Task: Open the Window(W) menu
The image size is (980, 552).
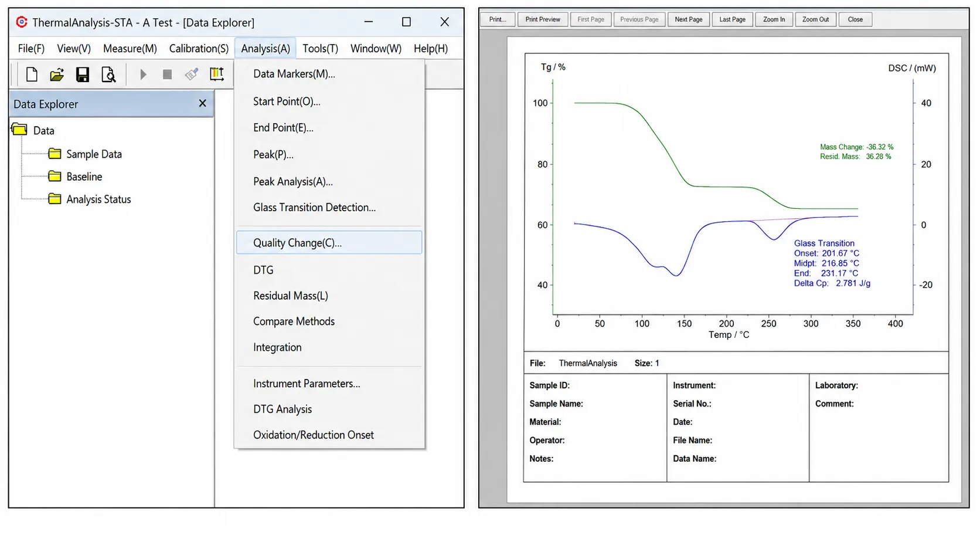Action: (376, 49)
